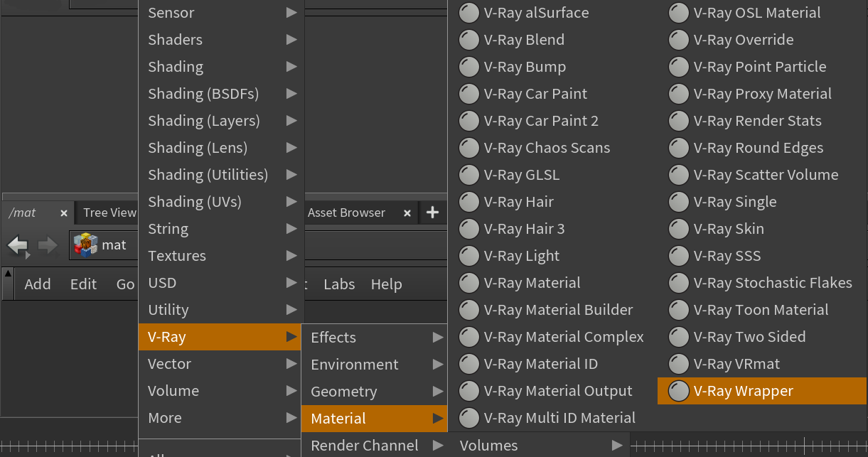Click the V-Ray Material Output icon
Screen dimensions: 868x457
[x=468, y=391]
